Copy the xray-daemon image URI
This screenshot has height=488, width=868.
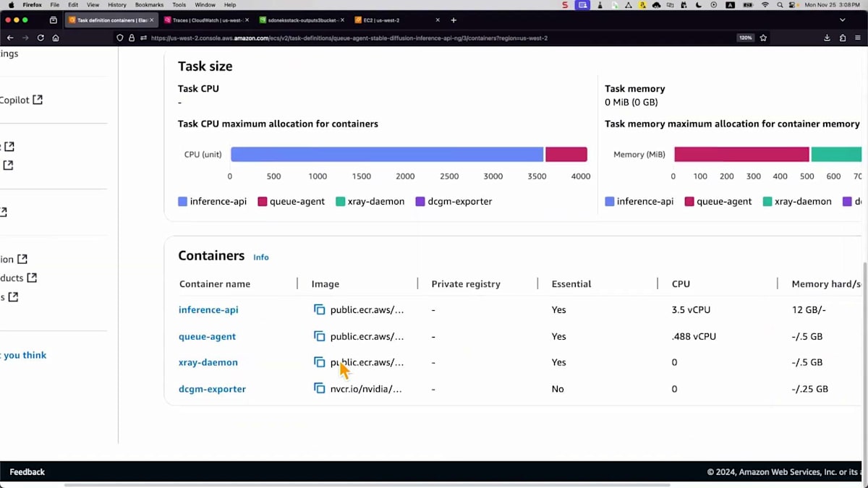tap(319, 362)
